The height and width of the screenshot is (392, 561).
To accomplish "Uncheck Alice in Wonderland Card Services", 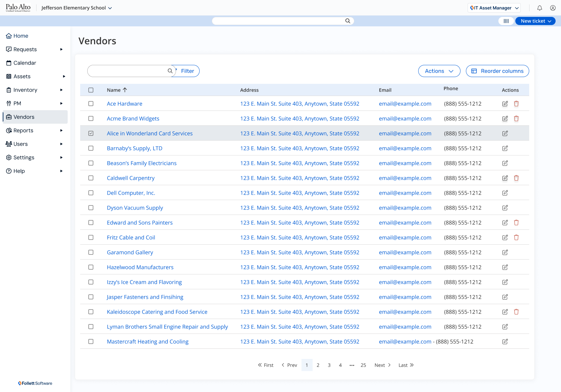I will (x=91, y=133).
